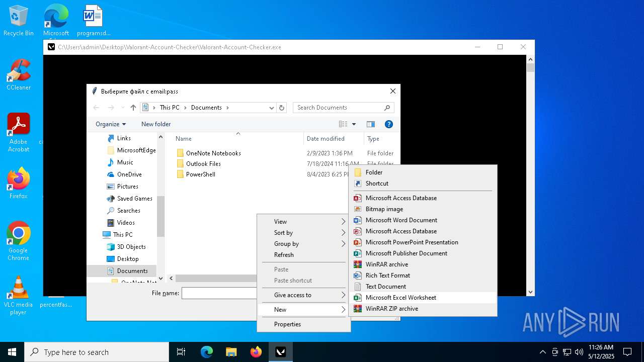Open address bar history dropdown
644x362 pixels.
pos(272,108)
